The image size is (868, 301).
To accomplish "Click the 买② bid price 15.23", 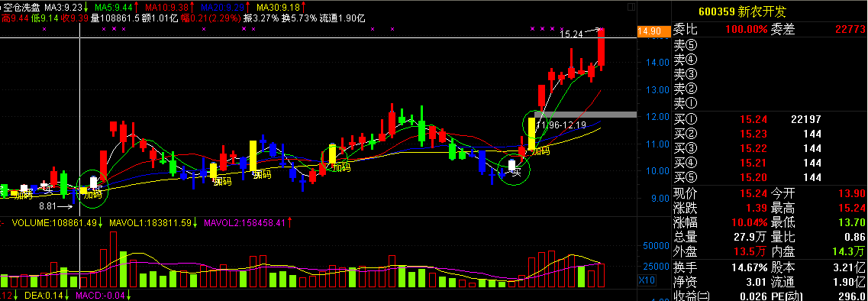I will coord(753,134).
